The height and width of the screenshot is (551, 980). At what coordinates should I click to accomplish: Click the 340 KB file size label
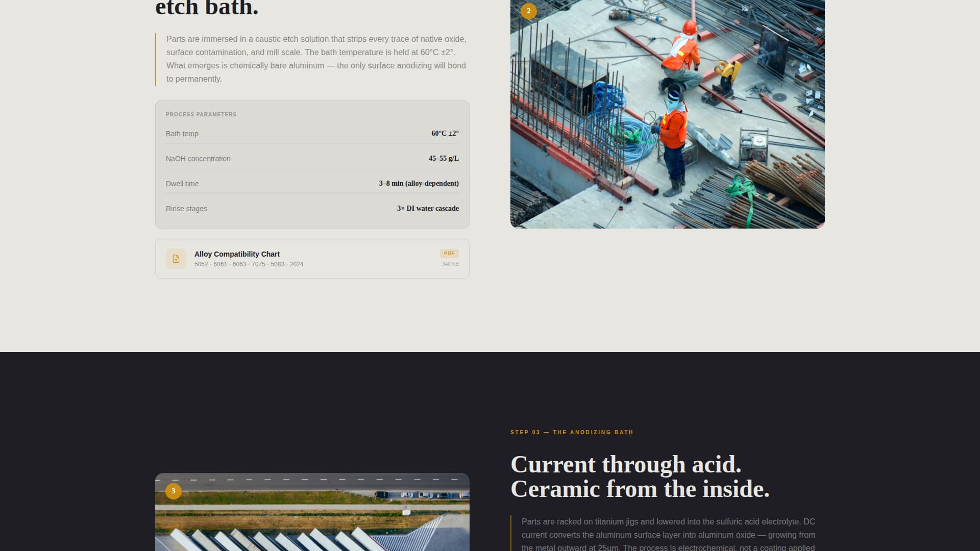pyautogui.click(x=450, y=264)
